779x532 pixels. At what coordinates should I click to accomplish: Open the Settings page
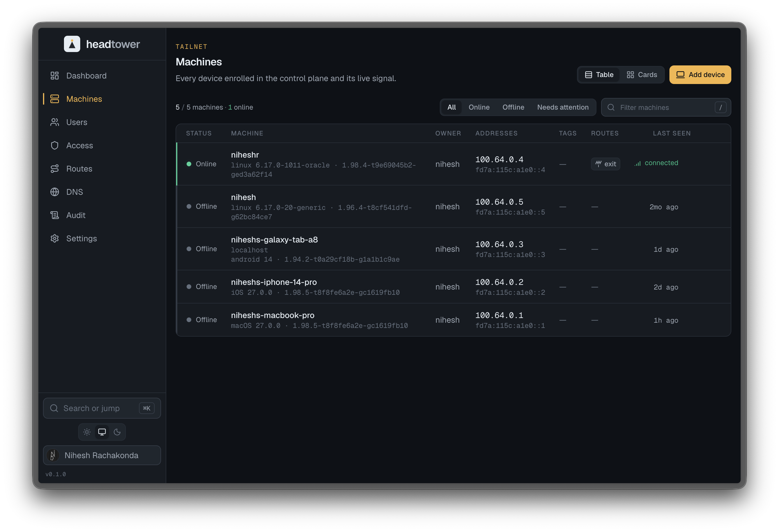coord(102,238)
